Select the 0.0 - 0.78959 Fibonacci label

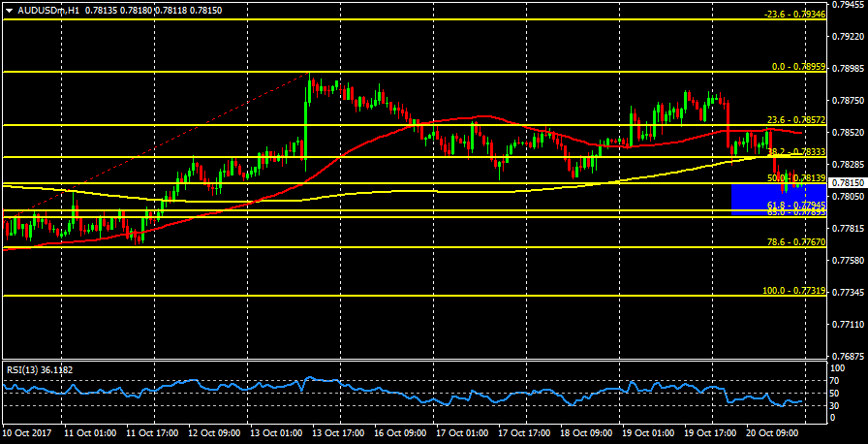coord(797,68)
